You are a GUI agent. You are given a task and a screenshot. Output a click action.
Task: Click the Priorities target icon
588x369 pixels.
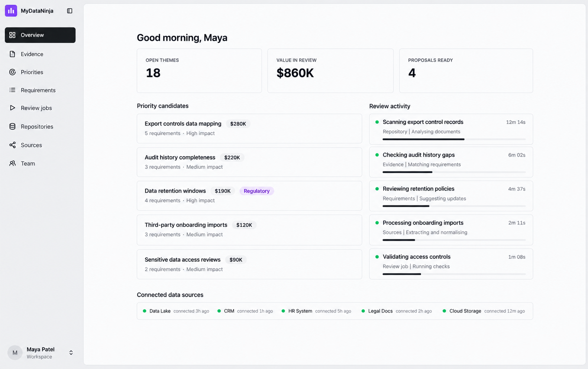(12, 72)
